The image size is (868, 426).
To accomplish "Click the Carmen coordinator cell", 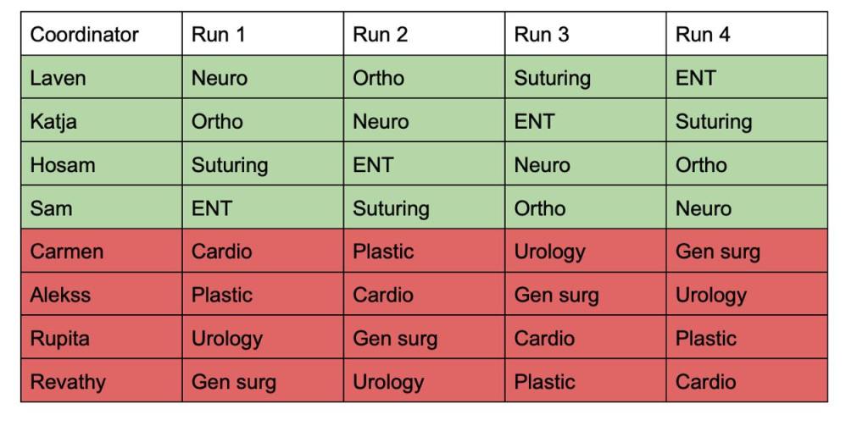I will [x=101, y=252].
